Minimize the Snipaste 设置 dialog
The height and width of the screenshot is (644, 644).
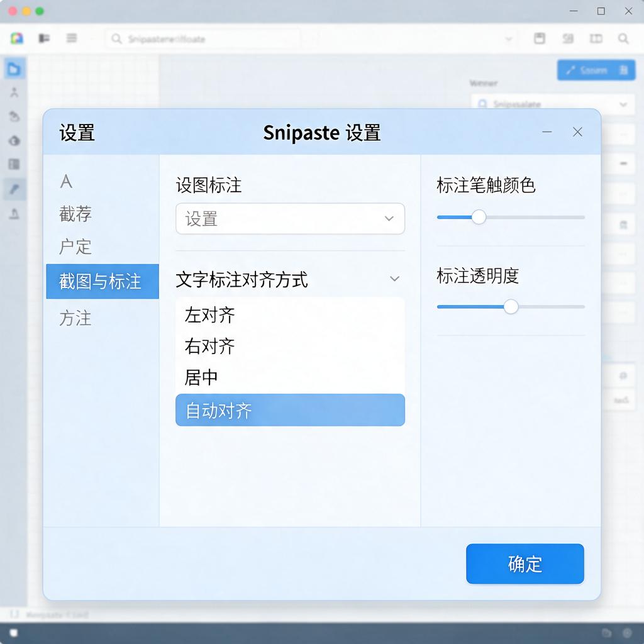[x=547, y=132]
